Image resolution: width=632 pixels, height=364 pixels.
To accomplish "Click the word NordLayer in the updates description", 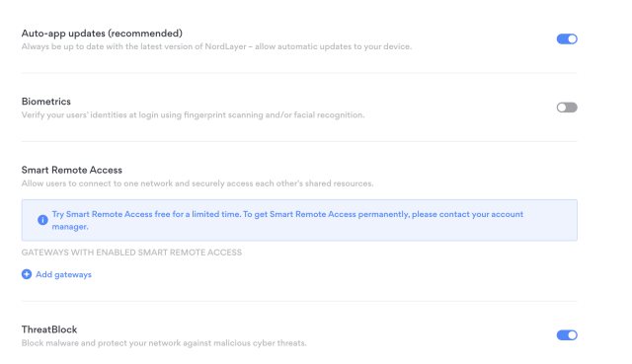I will (x=225, y=46).
